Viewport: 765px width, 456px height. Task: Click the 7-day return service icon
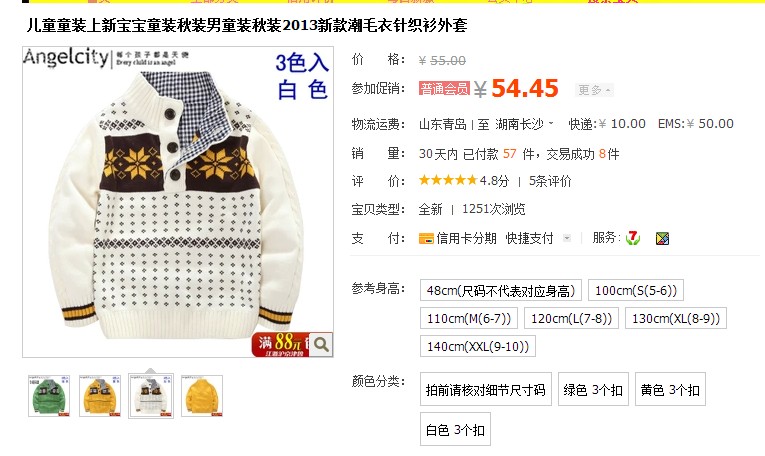point(633,238)
